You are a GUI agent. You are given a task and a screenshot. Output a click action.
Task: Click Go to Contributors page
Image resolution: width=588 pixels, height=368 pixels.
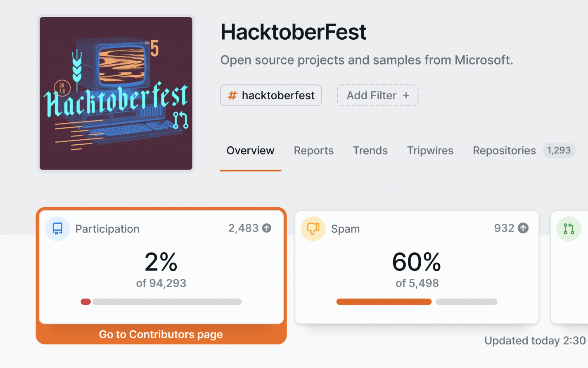click(161, 334)
